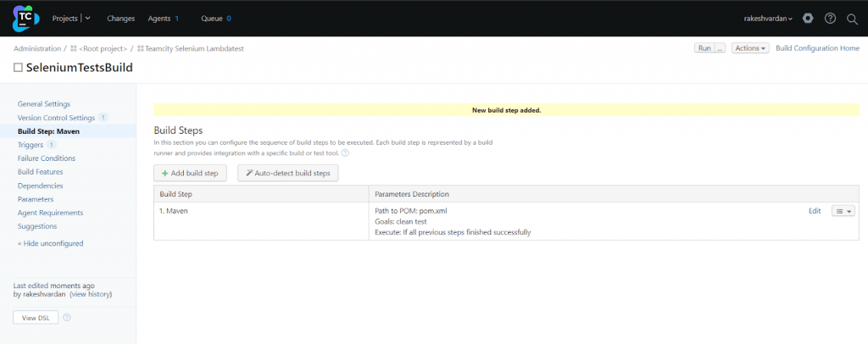868x344 pixels.
Task: Open the top bar help question icon
Action: tap(830, 18)
